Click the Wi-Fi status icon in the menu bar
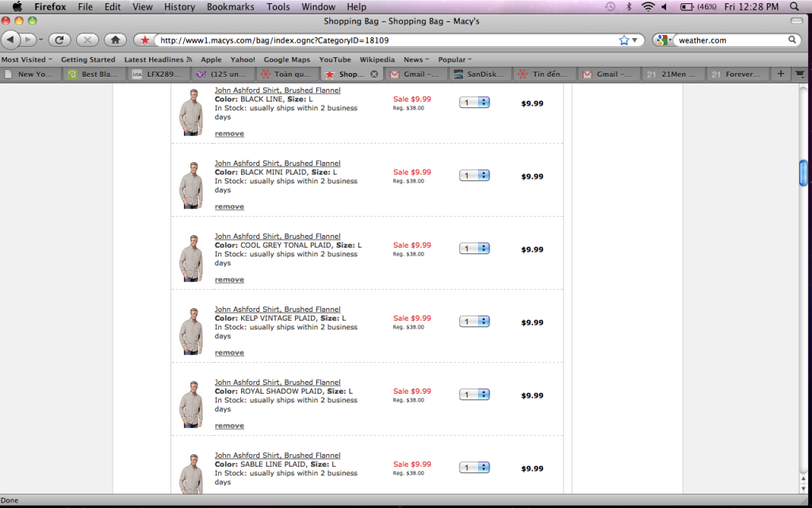Image resolution: width=812 pixels, height=508 pixels. 648,6
